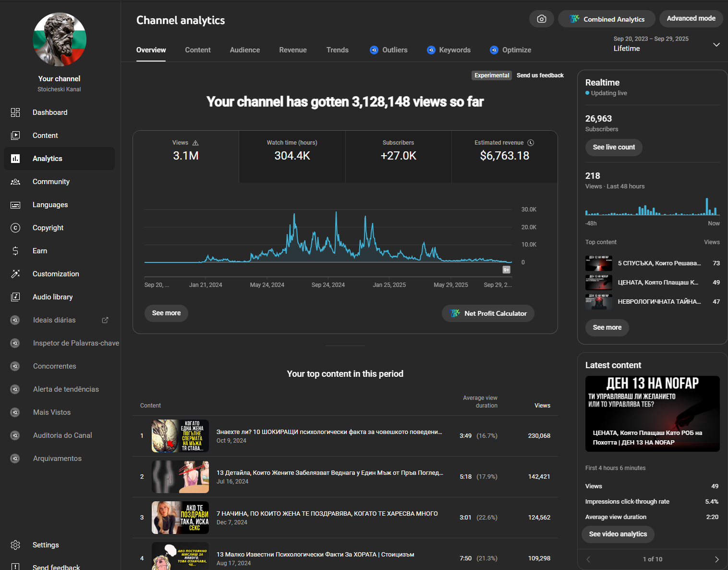Click See live count button
This screenshot has height=570, width=728.
point(614,147)
